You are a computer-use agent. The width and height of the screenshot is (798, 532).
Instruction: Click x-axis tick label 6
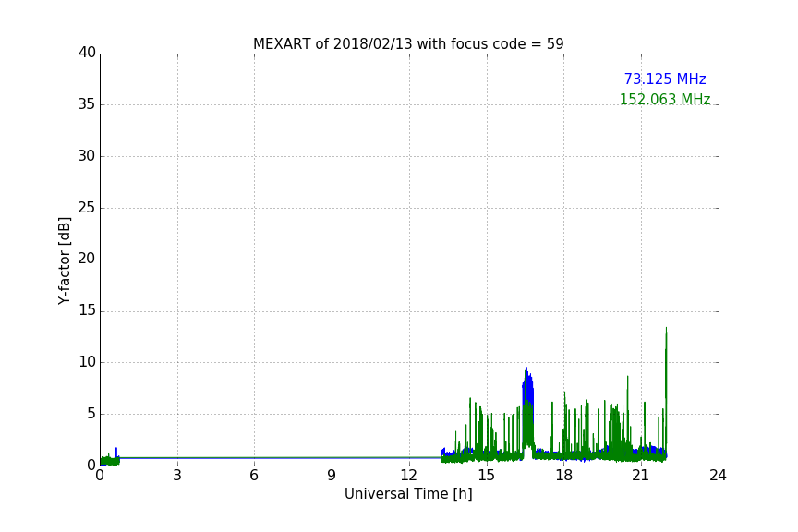click(x=255, y=476)
